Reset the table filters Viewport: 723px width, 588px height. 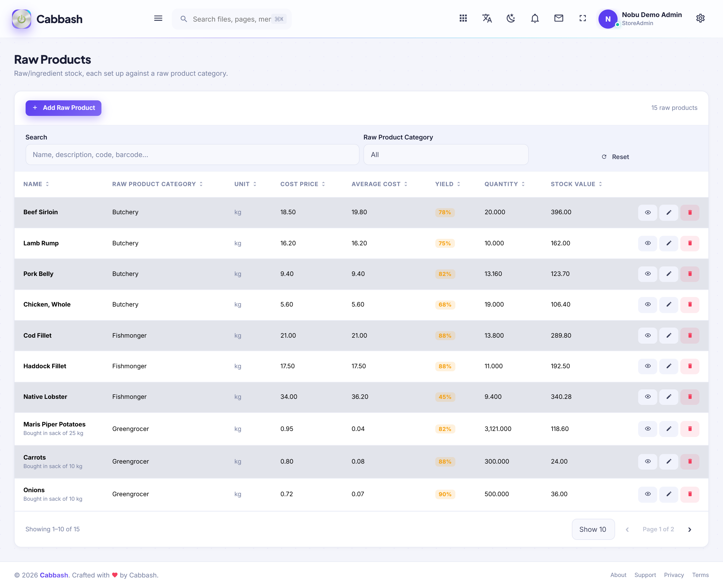[616, 157]
